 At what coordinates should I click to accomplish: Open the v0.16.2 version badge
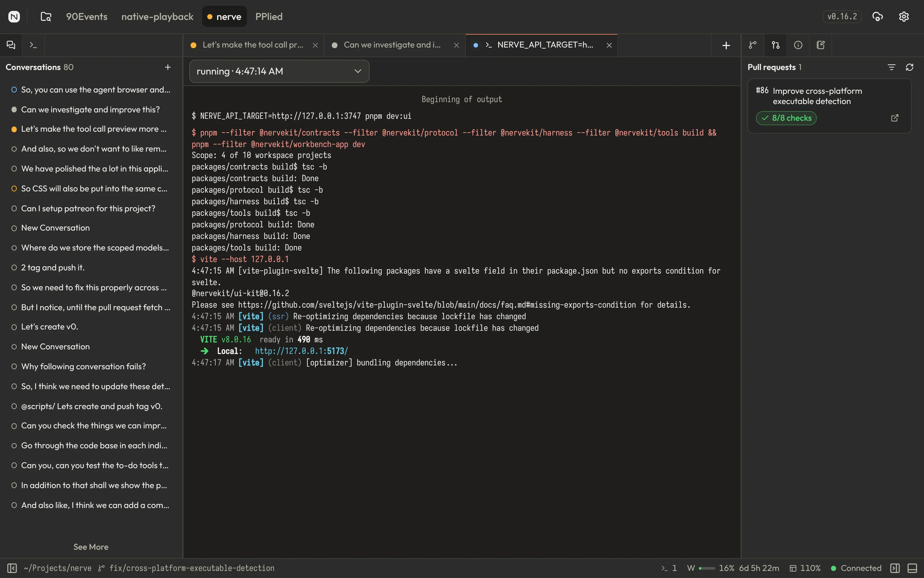[842, 16]
